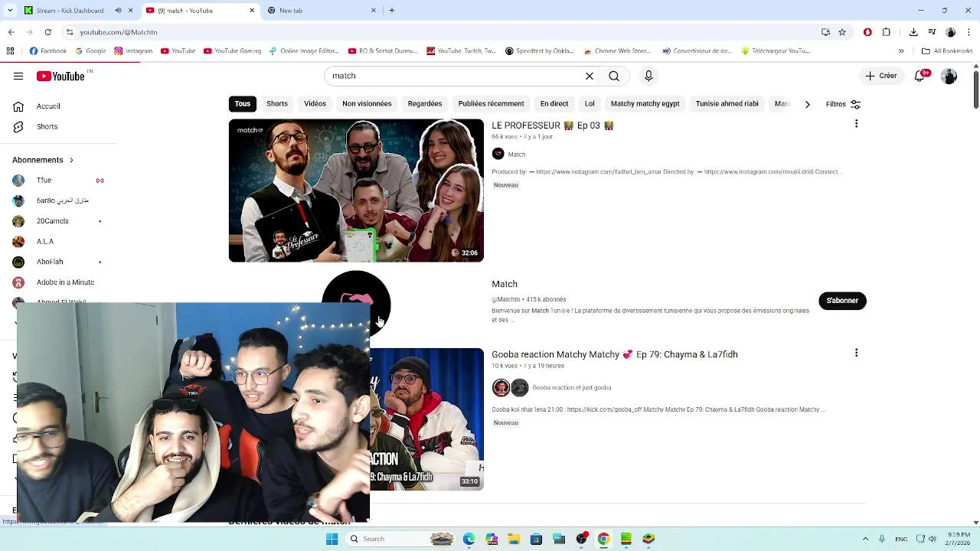Click LE PROFESSEUR video thumbnail

(356, 191)
